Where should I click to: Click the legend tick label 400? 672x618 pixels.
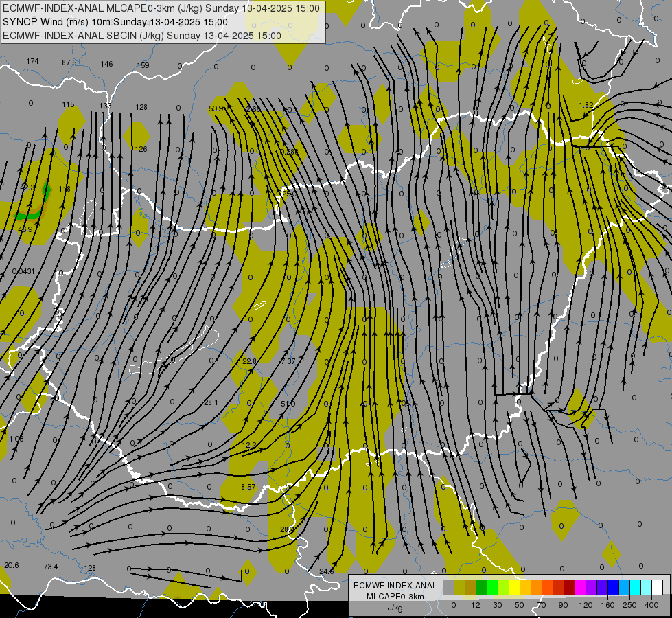coord(651,605)
